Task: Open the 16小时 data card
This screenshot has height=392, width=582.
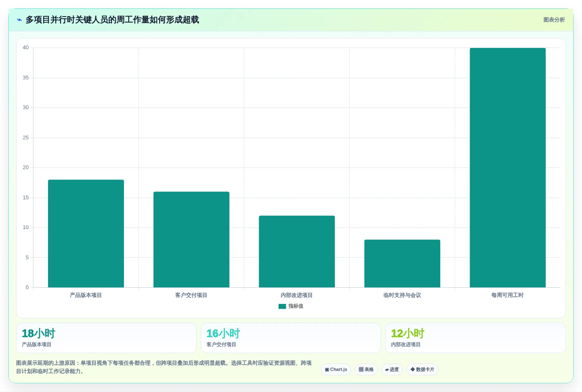Action: (x=291, y=338)
